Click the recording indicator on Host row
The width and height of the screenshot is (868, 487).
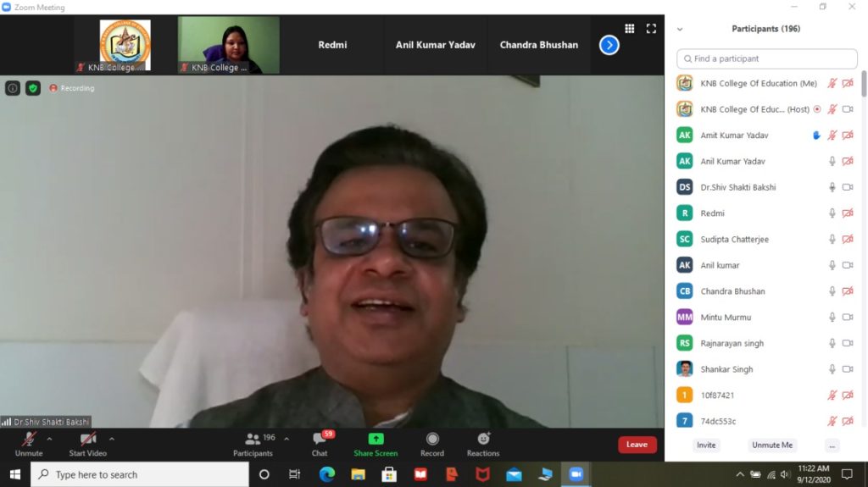(x=817, y=109)
